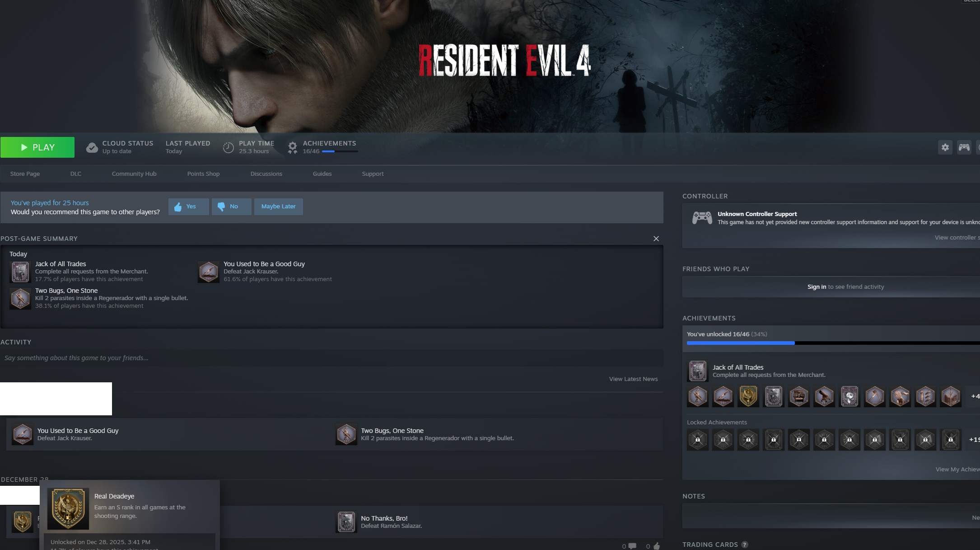Dismiss the prompt with Maybe Later
980x550 pixels.
[278, 207]
